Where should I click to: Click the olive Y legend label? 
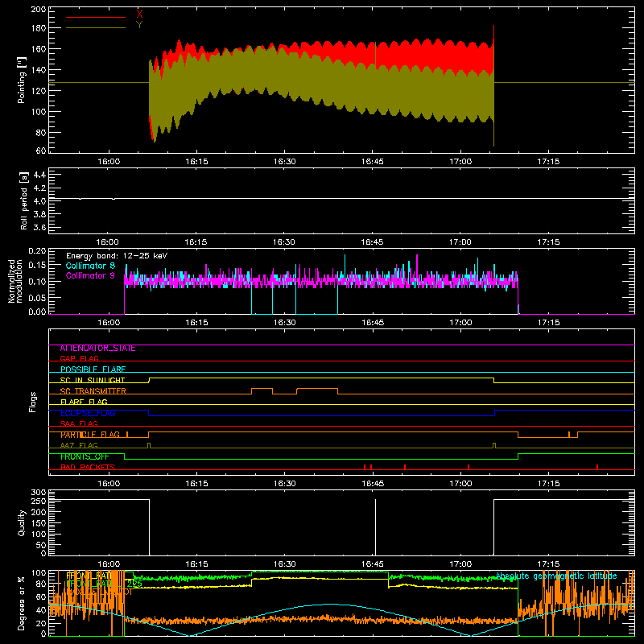(x=139, y=25)
